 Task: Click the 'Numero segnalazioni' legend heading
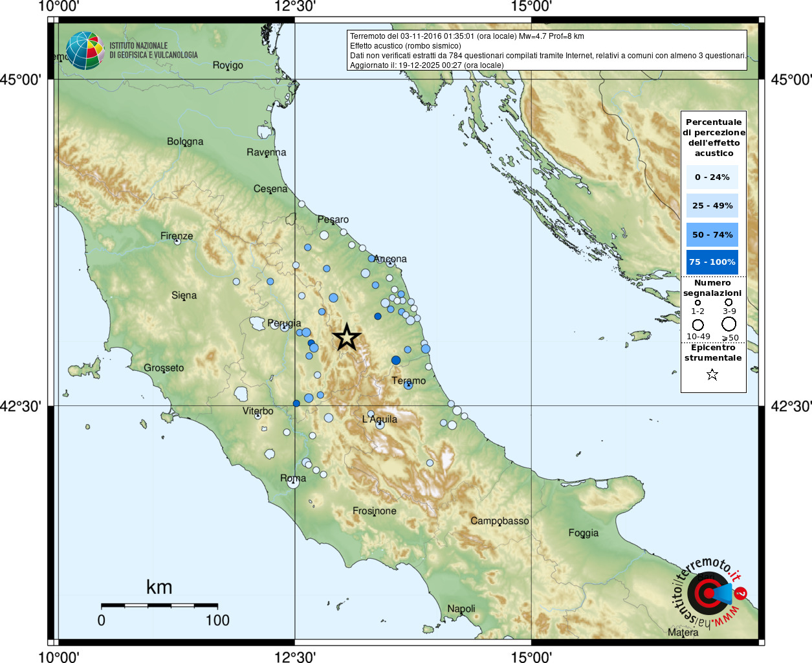(712, 288)
